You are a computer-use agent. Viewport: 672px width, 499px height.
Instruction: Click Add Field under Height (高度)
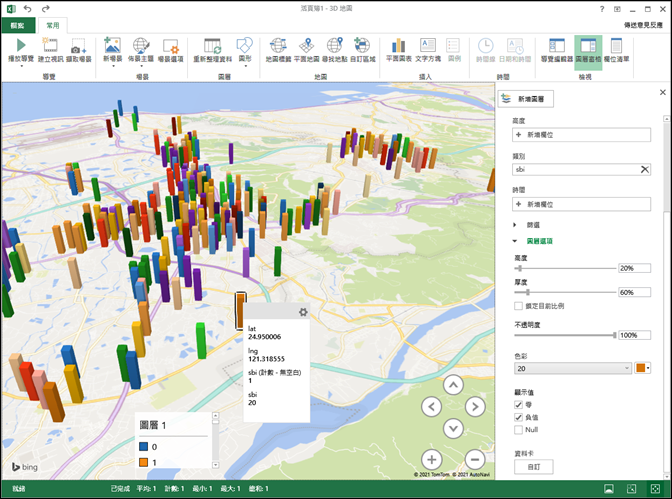point(581,135)
